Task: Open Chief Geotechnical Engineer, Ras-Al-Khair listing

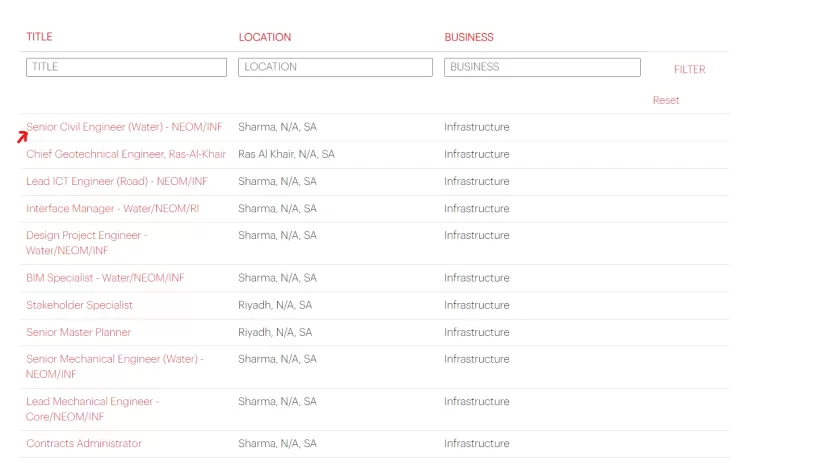Action: click(x=126, y=154)
